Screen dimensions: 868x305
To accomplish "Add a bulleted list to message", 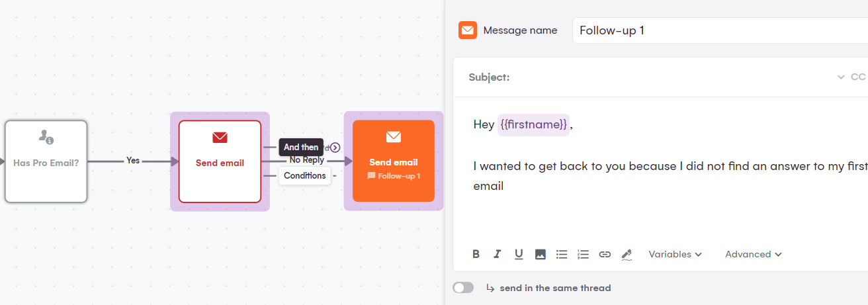I will pyautogui.click(x=562, y=254).
